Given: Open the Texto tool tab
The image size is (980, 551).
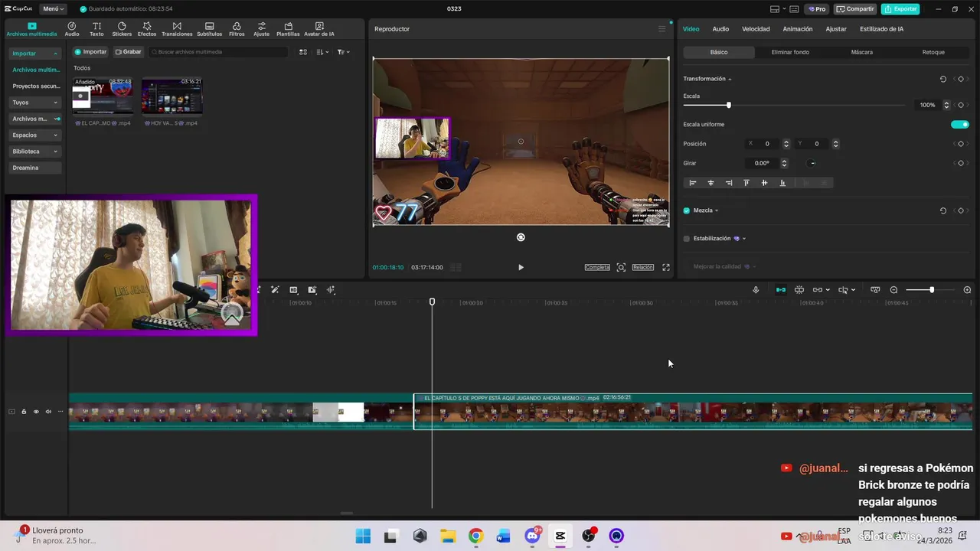Looking at the screenshot, I should pyautogui.click(x=96, y=29).
